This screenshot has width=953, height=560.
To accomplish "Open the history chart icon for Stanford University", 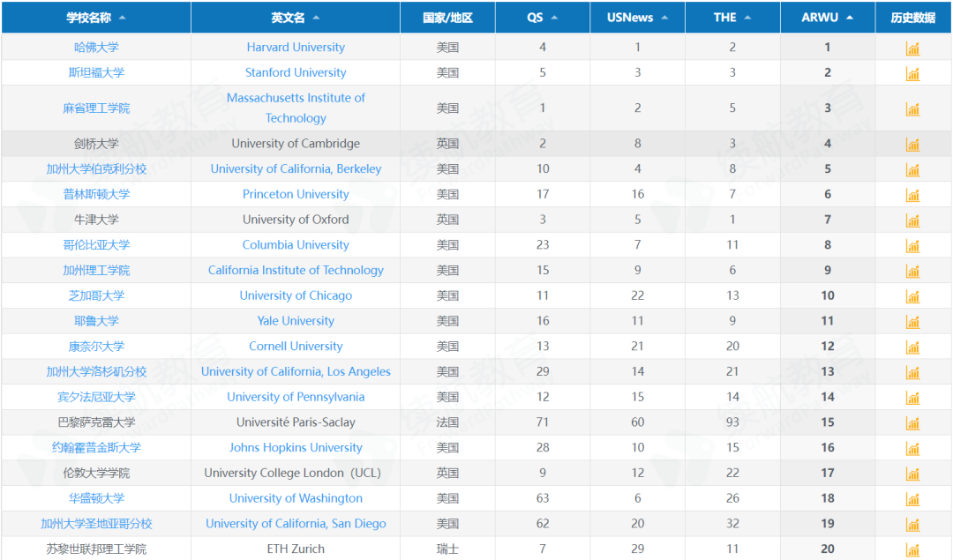I will [913, 74].
